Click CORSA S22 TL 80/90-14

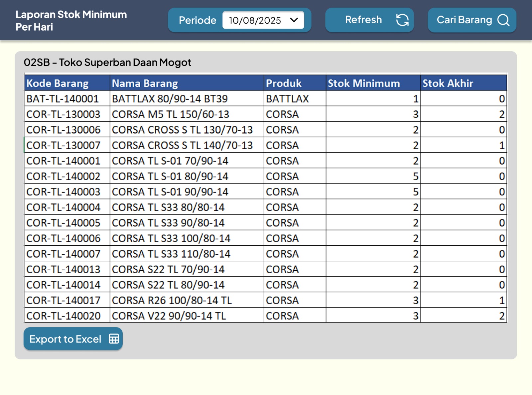point(187,285)
